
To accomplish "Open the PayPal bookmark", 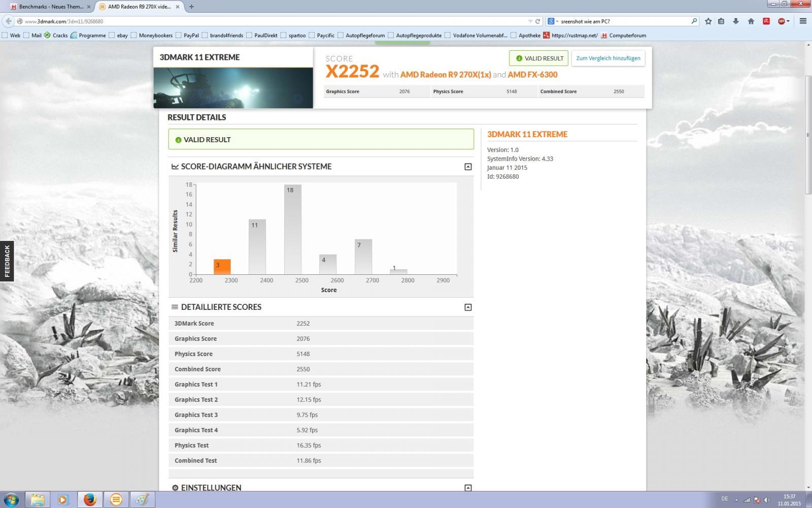I will [187, 36].
